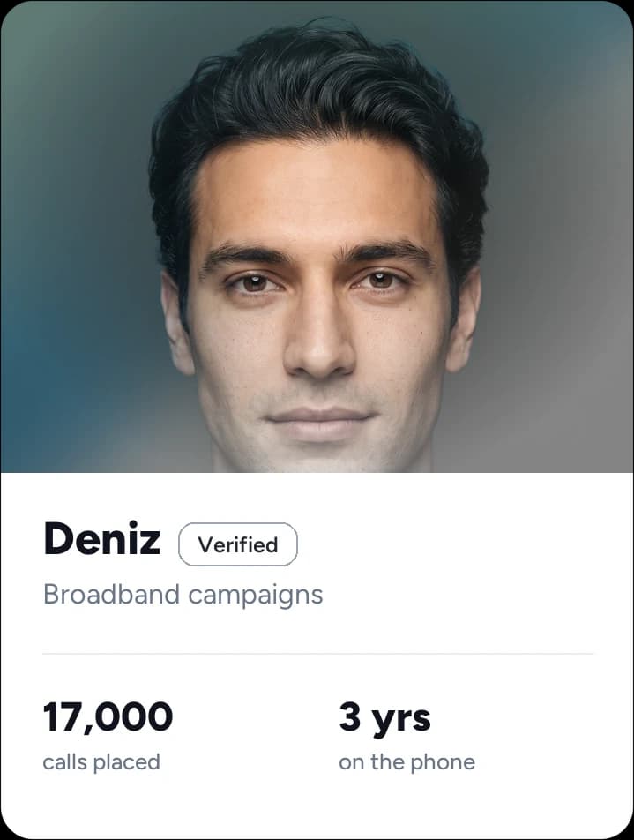Click the word placed under 17,000
This screenshot has width=634, height=840.
click(x=126, y=763)
